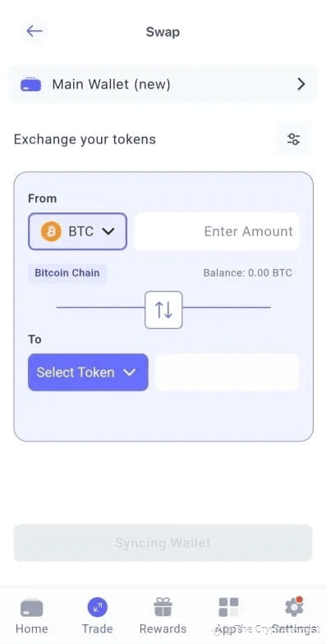
Task: Click the Balance: 0.00 BTC text
Action: 247,273
